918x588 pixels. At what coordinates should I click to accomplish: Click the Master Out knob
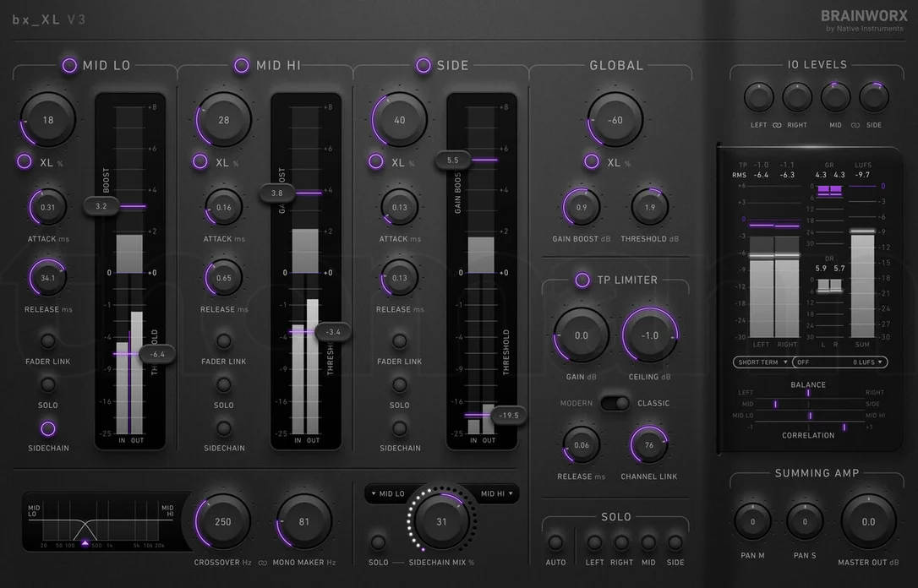[868, 522]
